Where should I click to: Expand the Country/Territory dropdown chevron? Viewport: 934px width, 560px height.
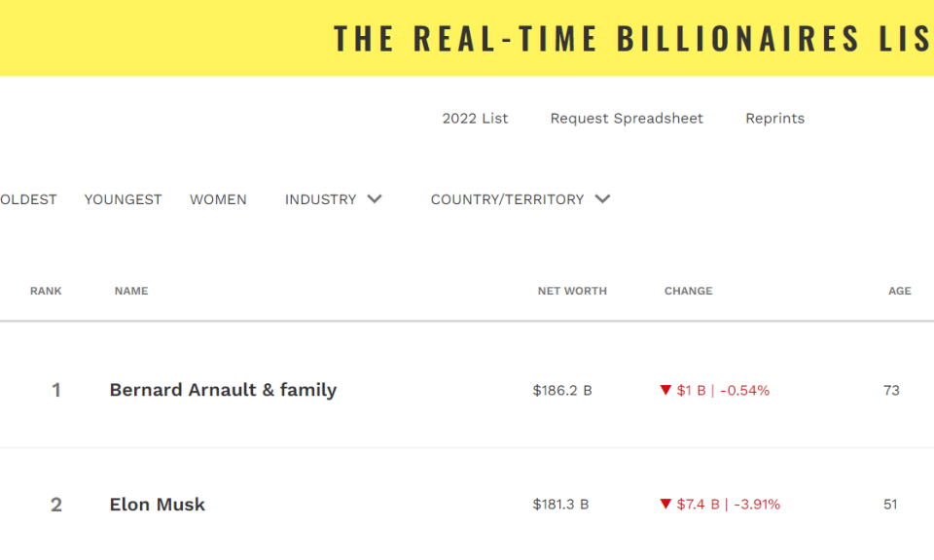pos(603,198)
